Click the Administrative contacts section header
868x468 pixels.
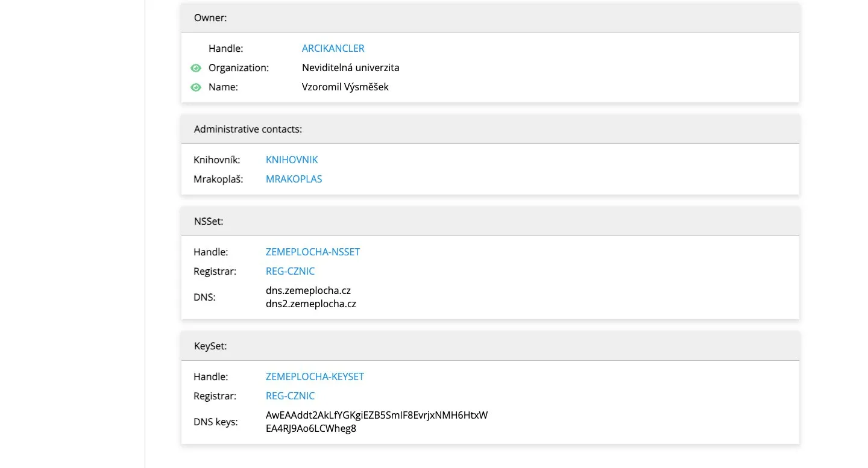(490, 129)
